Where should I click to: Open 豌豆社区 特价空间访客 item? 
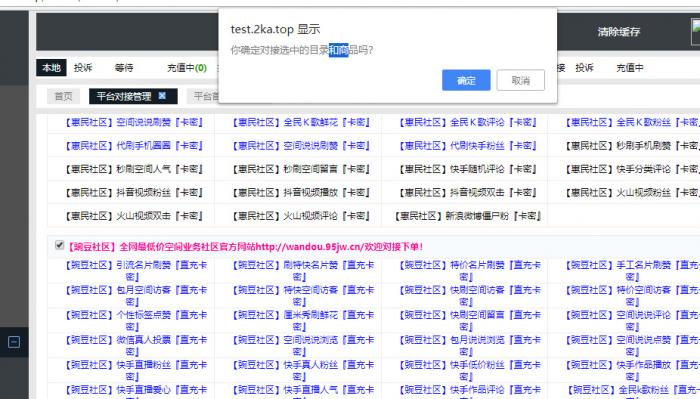pyautogui.click(x=632, y=295)
